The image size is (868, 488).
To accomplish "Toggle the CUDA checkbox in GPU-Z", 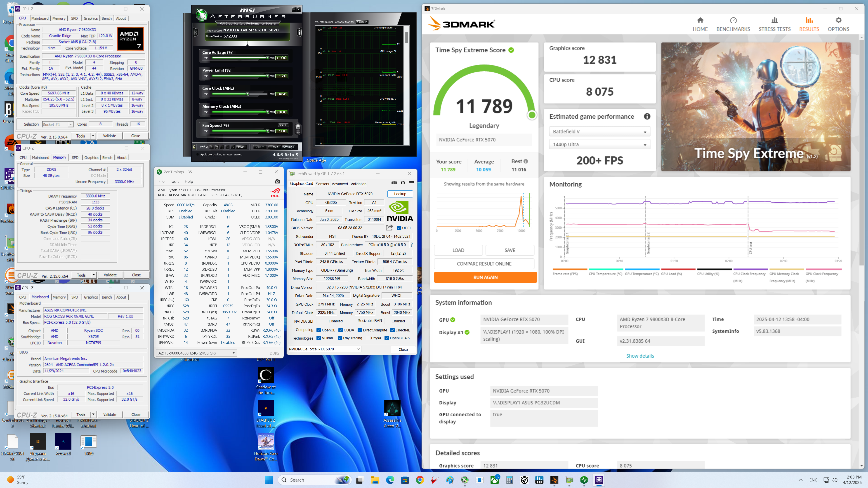I will [340, 330].
